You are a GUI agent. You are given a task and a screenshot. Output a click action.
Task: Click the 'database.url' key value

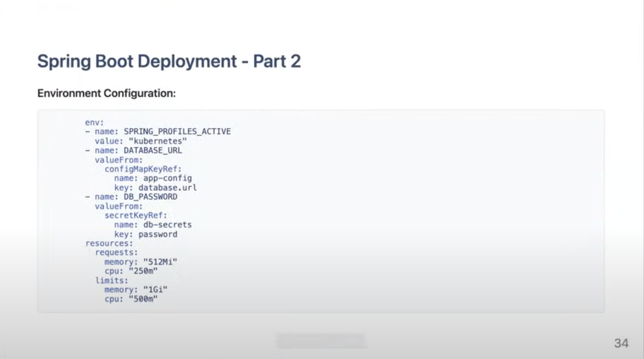(167, 187)
